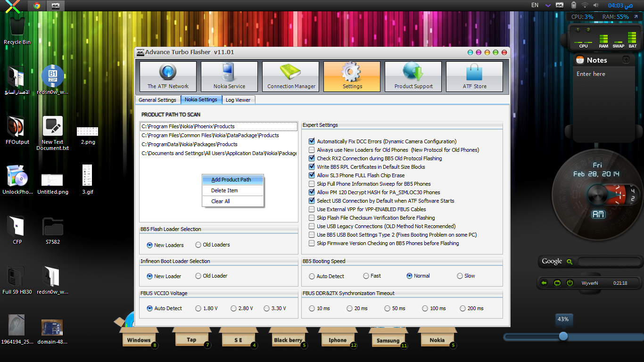This screenshot has width=644, height=362.
Task: Click the green loop icon in WyverN widget
Action: tap(557, 283)
